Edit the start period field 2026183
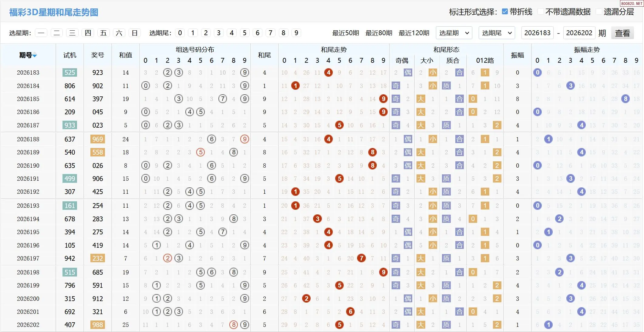 coord(537,33)
